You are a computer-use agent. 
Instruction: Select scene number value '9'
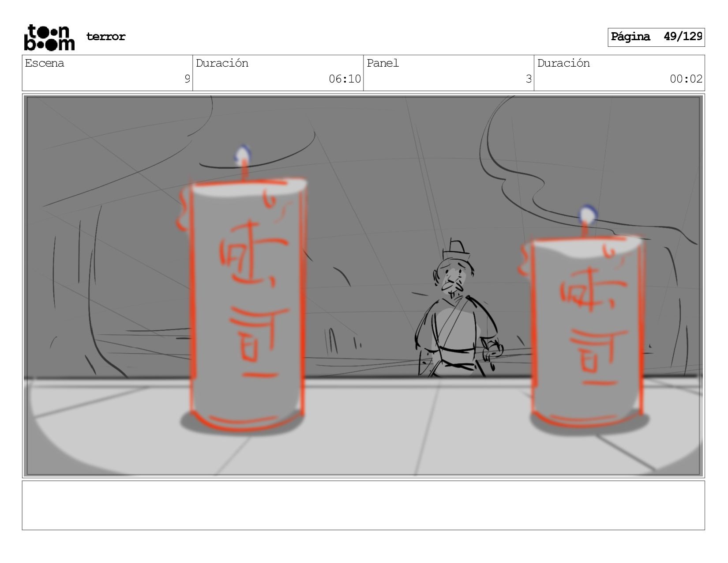(x=187, y=79)
